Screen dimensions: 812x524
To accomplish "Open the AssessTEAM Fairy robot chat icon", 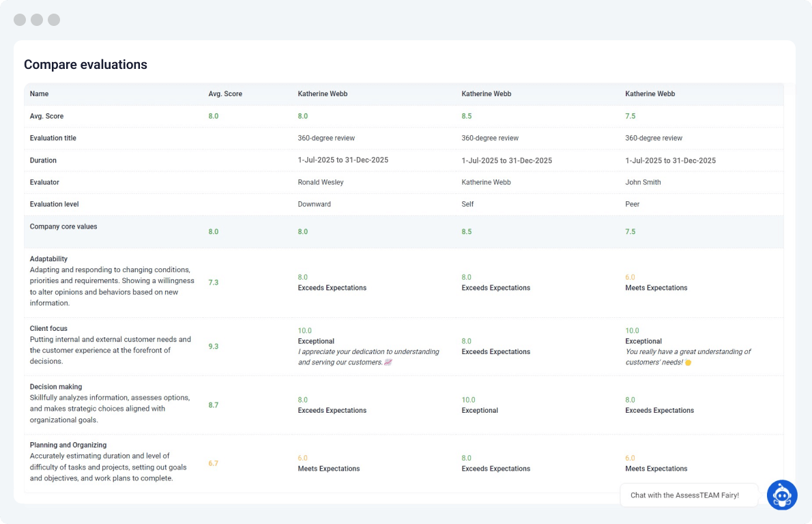I will [781, 495].
